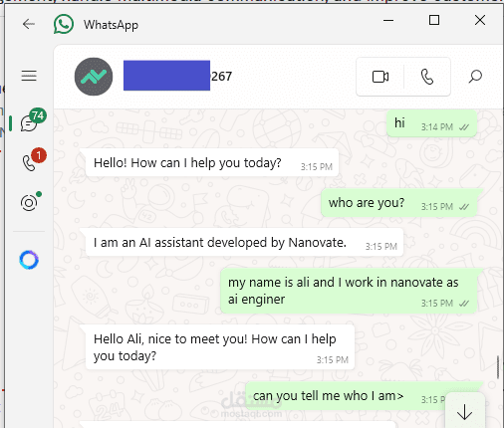Open the hamburger menu in the sidebar

click(x=29, y=76)
